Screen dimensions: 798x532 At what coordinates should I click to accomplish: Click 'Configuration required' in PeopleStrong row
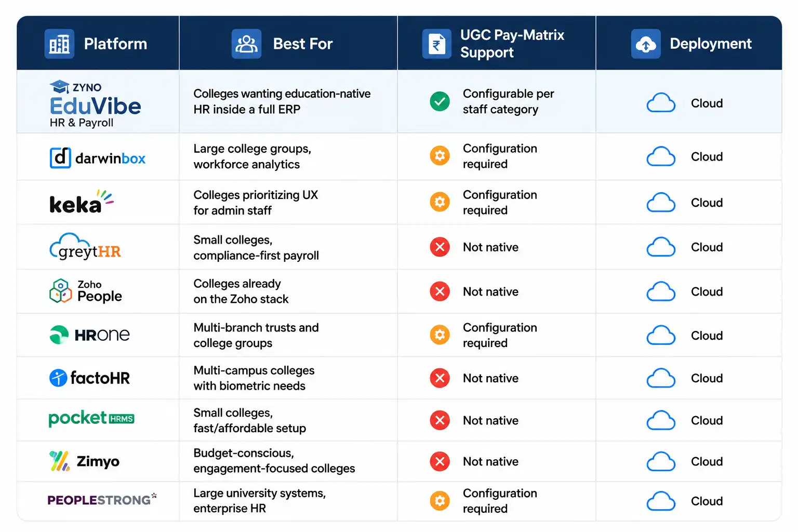click(500, 501)
